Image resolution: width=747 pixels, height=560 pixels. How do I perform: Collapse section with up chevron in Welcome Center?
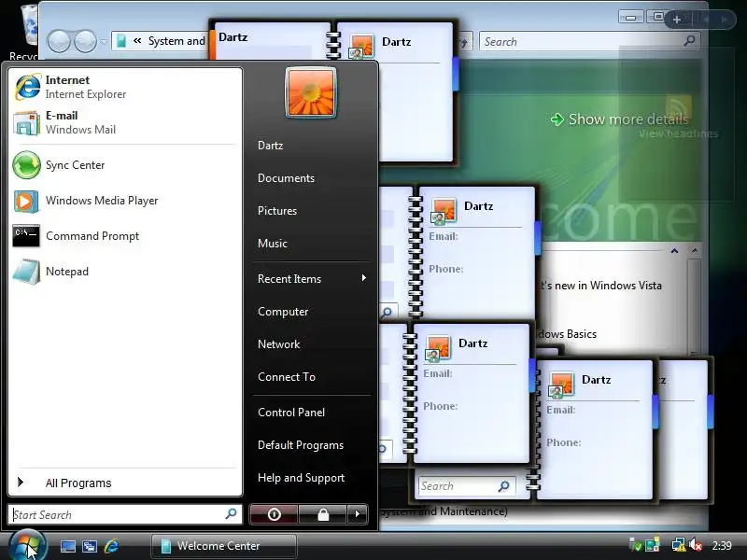(674, 250)
